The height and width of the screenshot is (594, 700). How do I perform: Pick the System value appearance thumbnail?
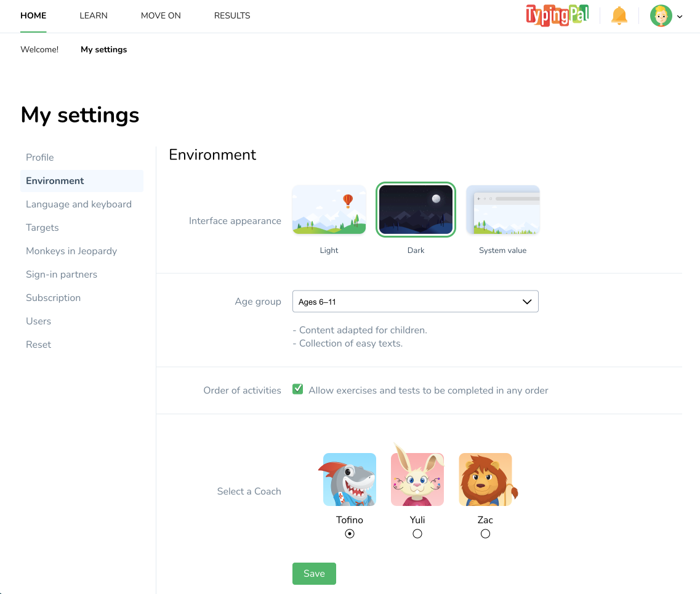(x=502, y=210)
